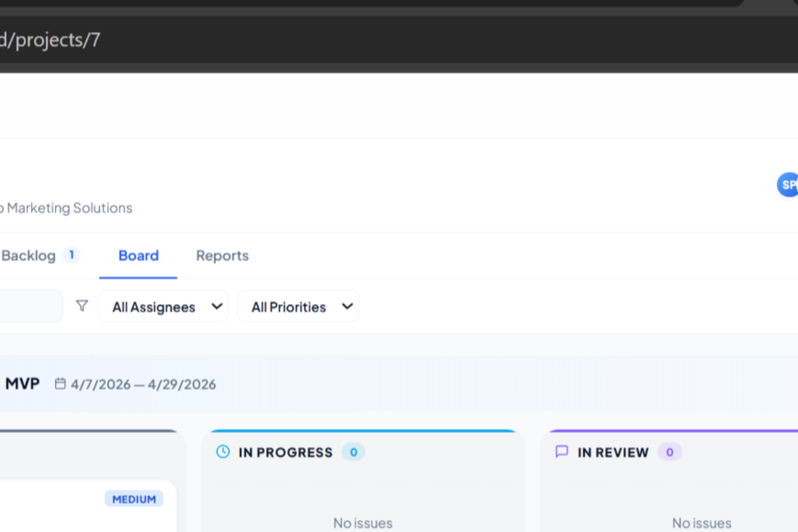Select the Board tab
Screen dimensions: 798x532
click(x=138, y=255)
